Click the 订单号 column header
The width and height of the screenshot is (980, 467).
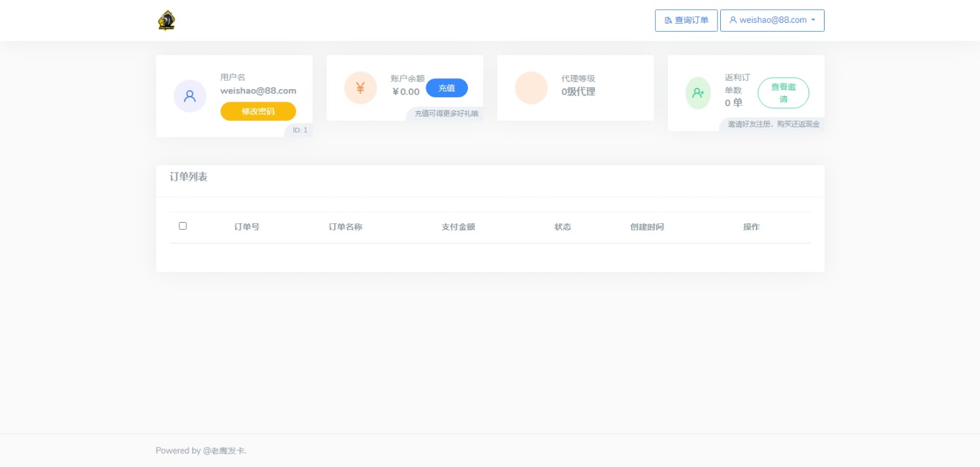[246, 227]
